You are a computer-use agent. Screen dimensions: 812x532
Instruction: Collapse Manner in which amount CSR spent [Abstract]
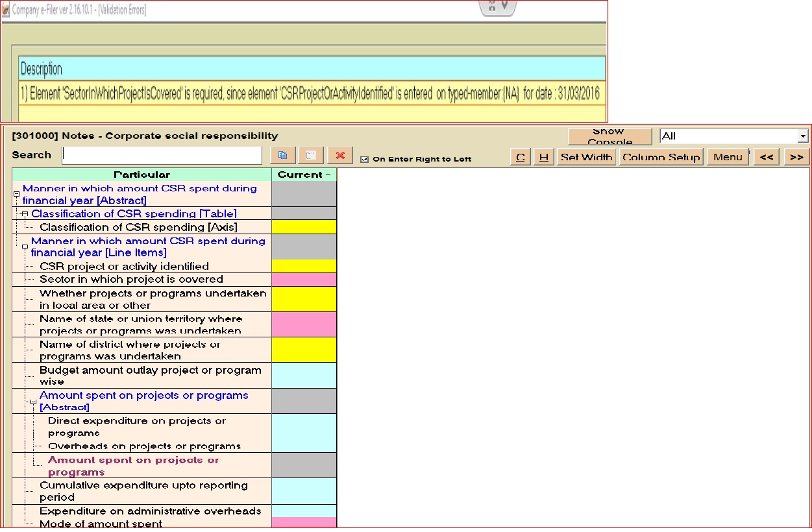coord(16,194)
